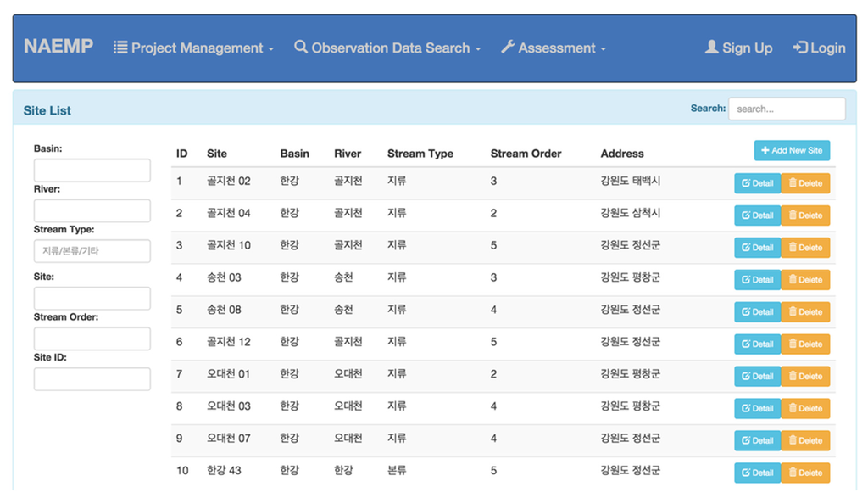Click the edit icon for 오대천 01
The width and height of the screenshot is (868, 498).
[746, 376]
